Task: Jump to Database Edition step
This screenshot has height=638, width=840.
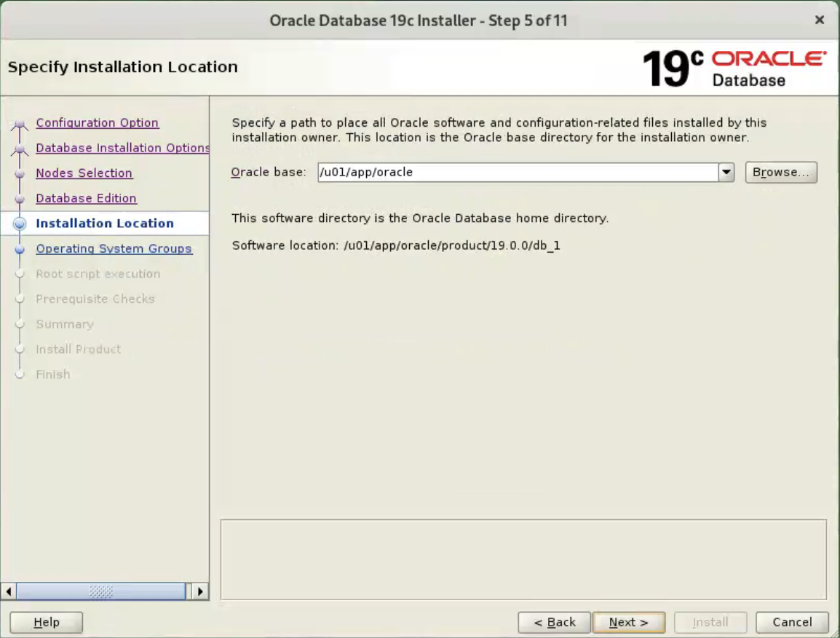Action: point(86,198)
